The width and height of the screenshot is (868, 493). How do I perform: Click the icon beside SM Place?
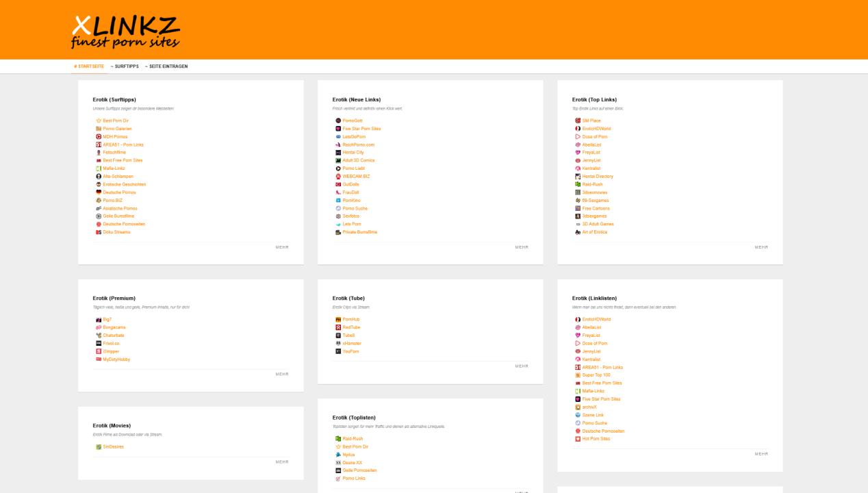point(578,121)
